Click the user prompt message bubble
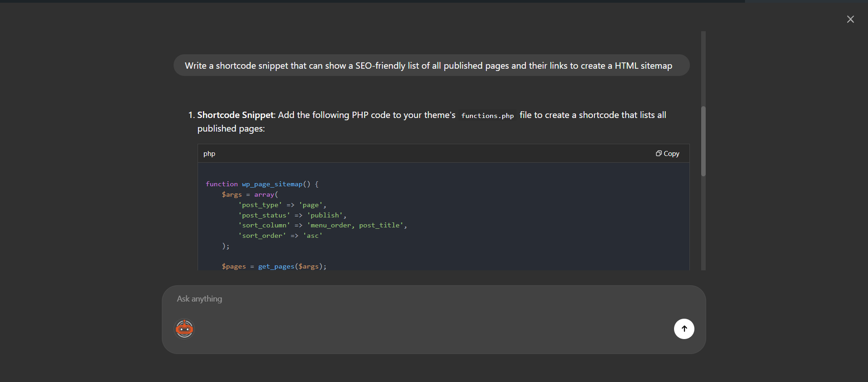The image size is (868, 382). 431,66
